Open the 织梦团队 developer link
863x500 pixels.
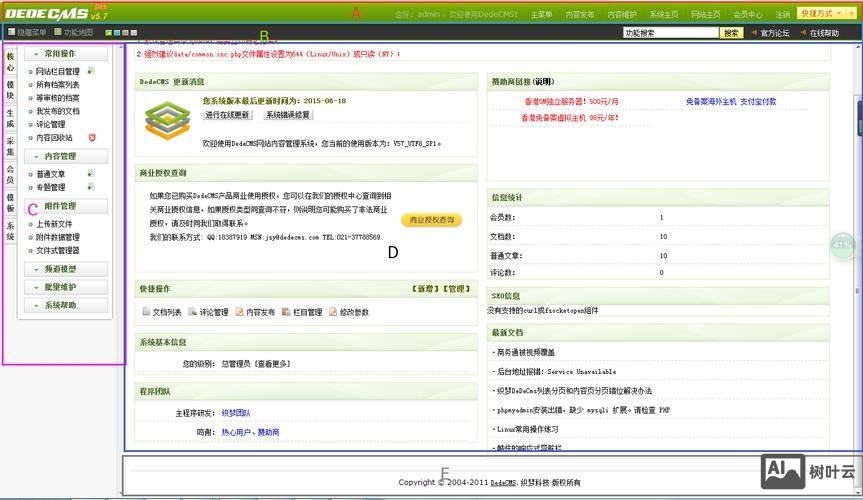(236, 412)
